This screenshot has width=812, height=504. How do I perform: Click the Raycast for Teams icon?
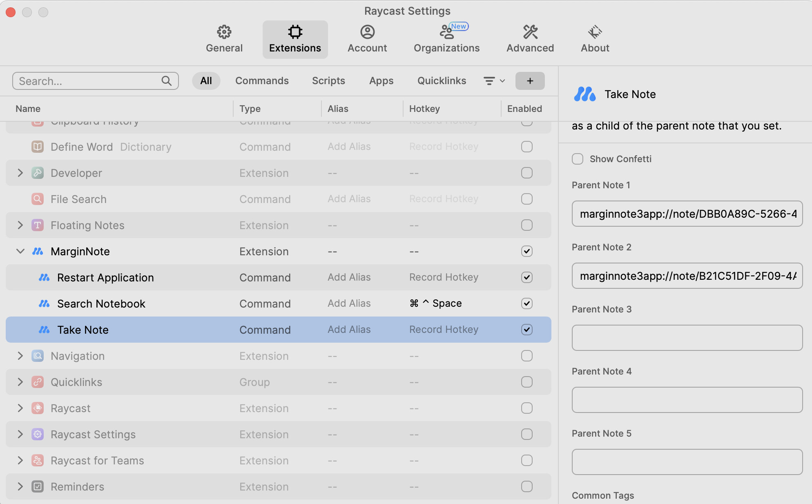[x=38, y=460]
